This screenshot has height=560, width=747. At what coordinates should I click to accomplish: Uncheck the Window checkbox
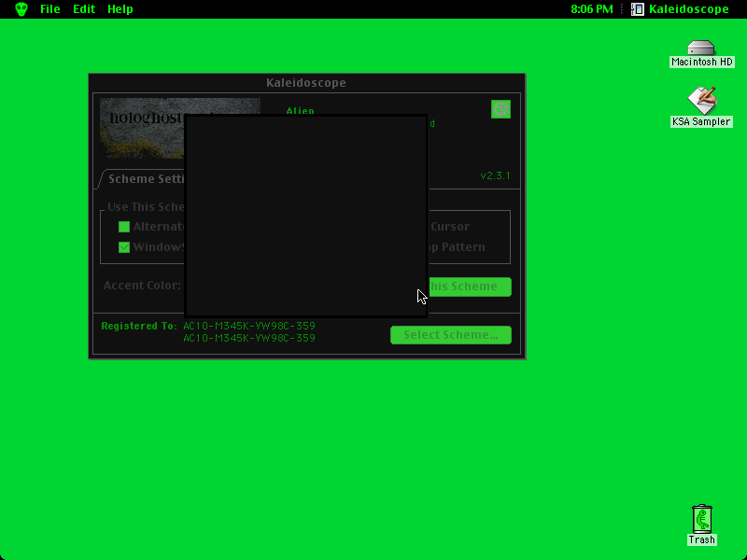pos(124,247)
